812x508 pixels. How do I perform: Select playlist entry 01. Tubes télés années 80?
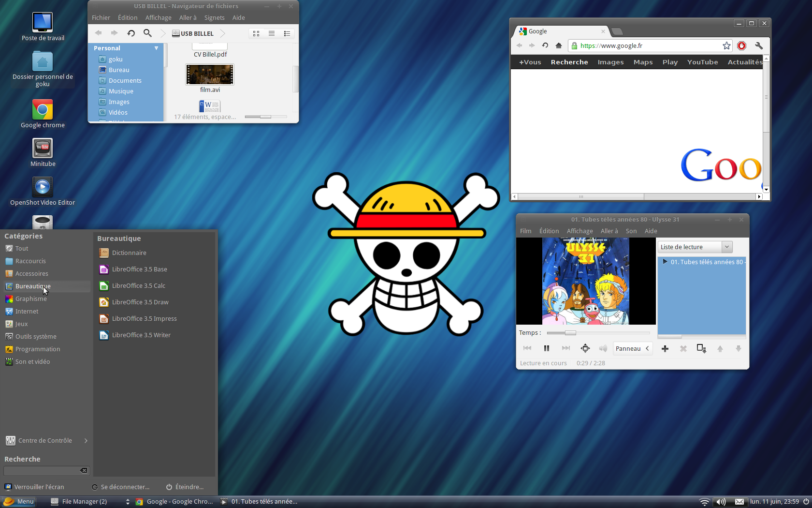pyautogui.click(x=703, y=262)
